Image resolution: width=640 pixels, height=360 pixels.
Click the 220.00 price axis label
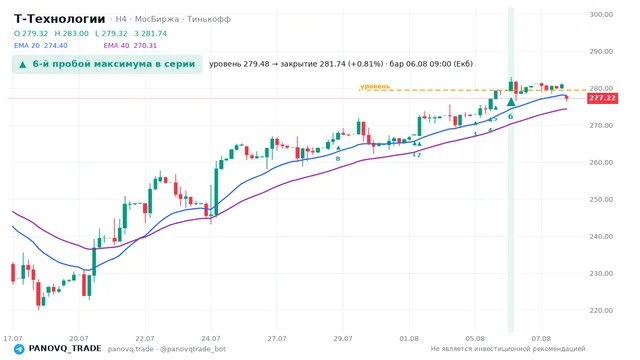601,311
